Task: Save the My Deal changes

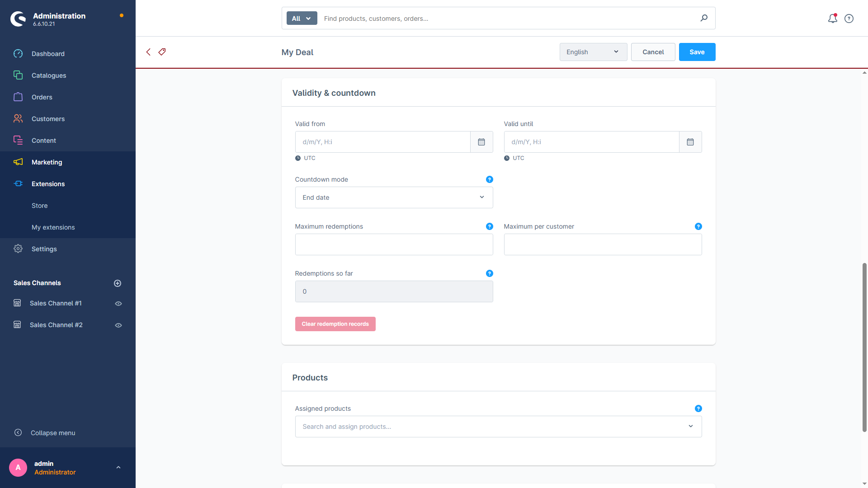Action: click(697, 52)
